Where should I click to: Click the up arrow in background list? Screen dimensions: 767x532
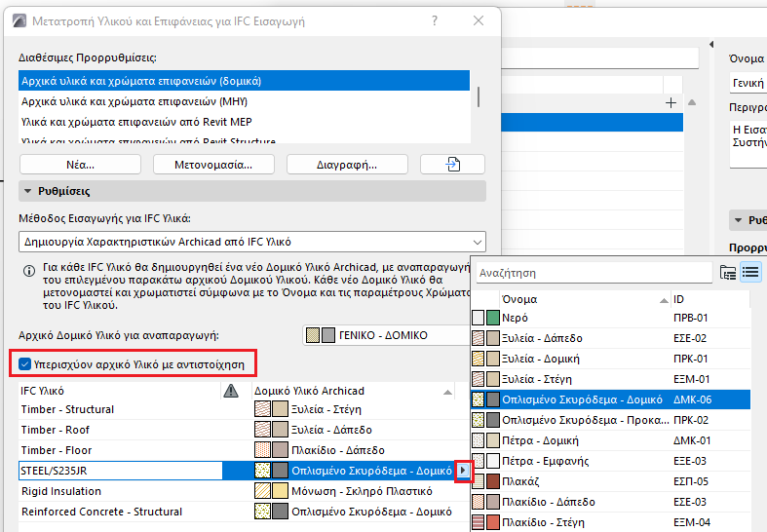point(692,102)
